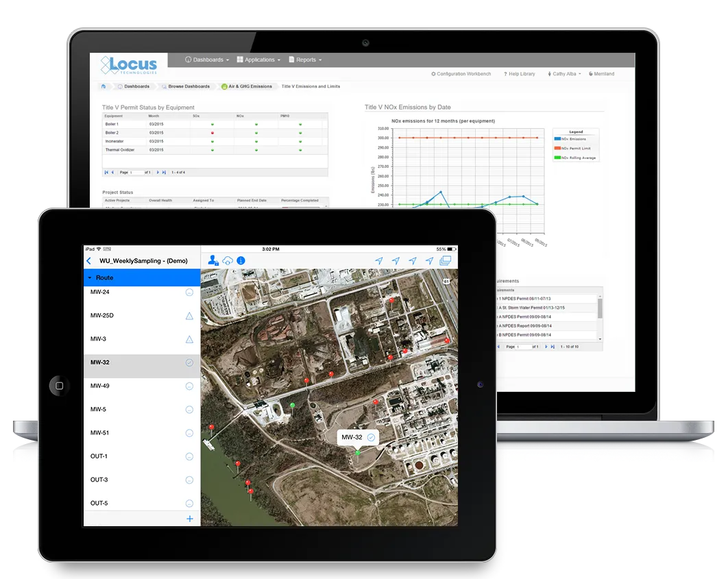Toggle the status circle next to MW-24
728x579 pixels.
coord(190,292)
